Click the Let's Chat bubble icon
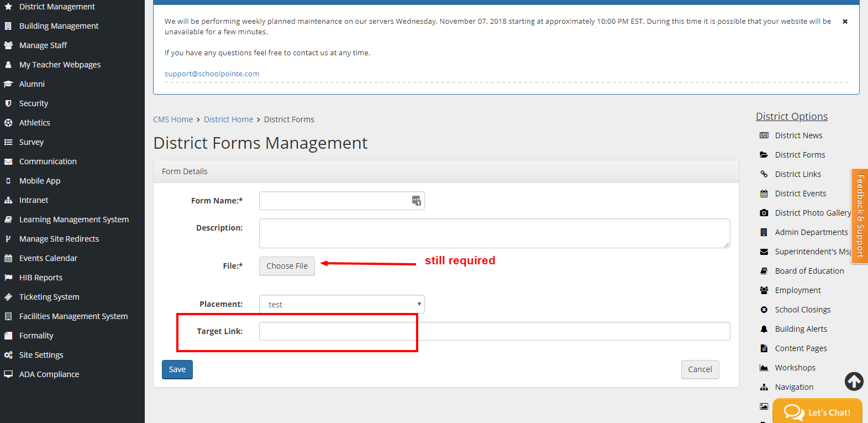The height and width of the screenshot is (423, 868). 794,412
